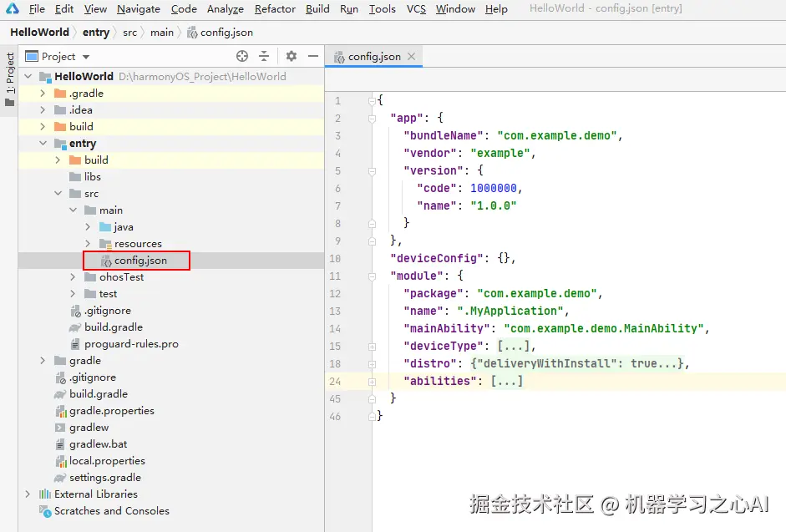Fold the app object on line 2
Viewport: 786px width, 532px height.
[372, 119]
